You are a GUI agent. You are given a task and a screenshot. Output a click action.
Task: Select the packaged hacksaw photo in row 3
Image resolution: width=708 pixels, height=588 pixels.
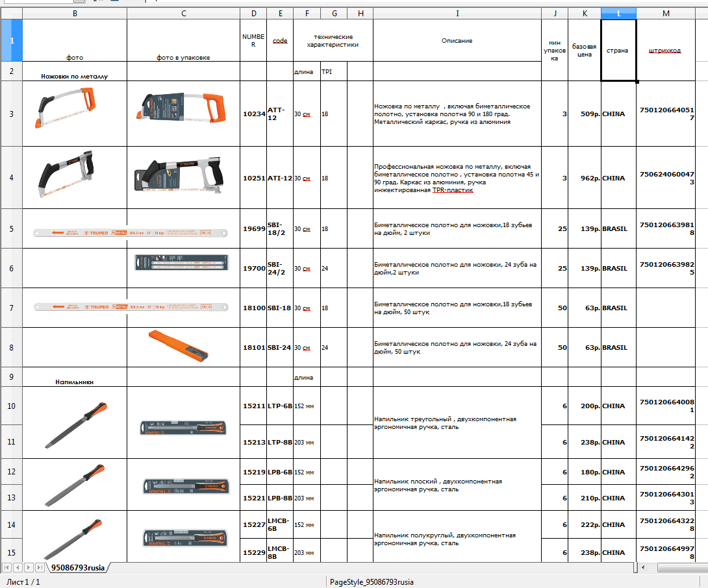(181, 108)
